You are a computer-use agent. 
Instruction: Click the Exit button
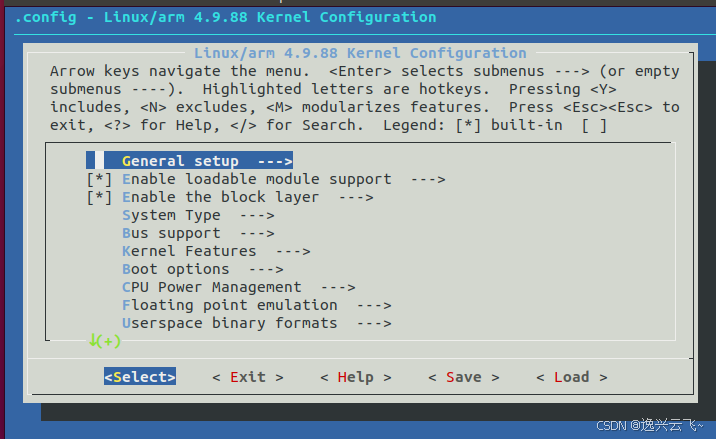248,377
